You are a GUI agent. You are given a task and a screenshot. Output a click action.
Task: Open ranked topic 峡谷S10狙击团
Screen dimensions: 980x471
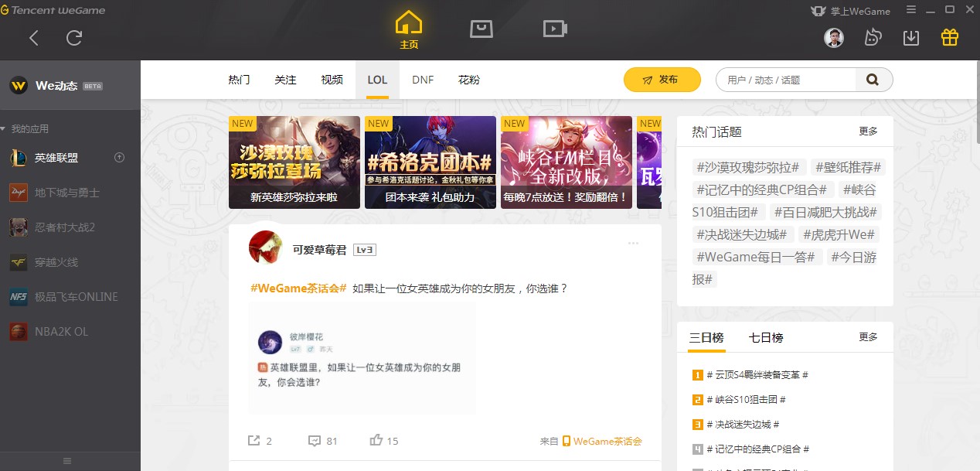(740, 400)
